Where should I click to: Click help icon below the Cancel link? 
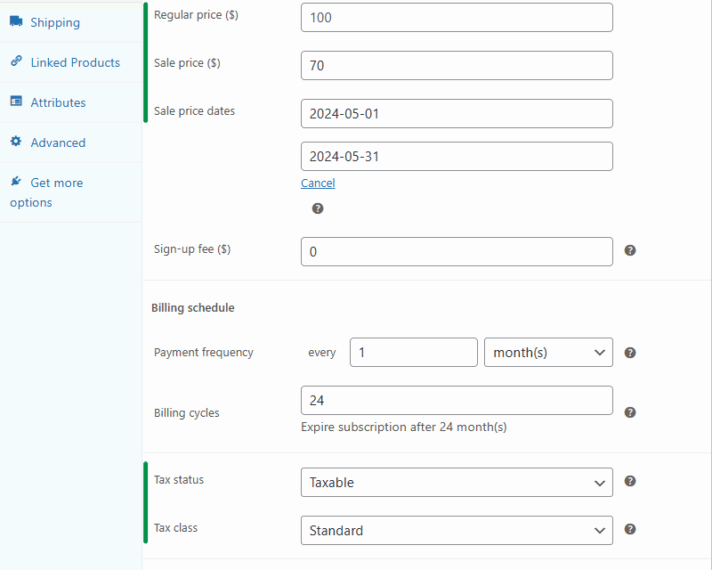tap(318, 208)
